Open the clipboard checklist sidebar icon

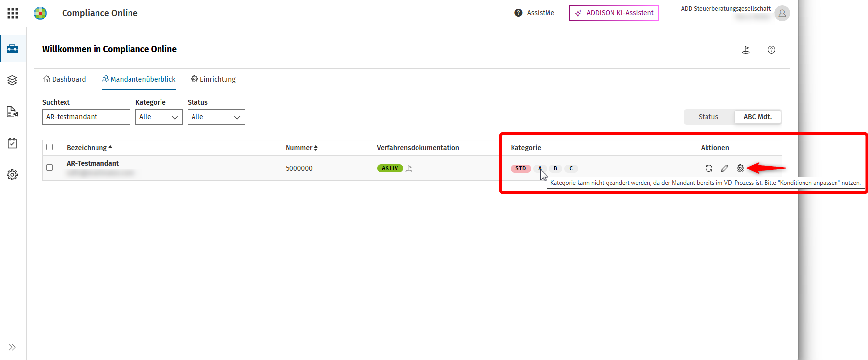click(12, 143)
